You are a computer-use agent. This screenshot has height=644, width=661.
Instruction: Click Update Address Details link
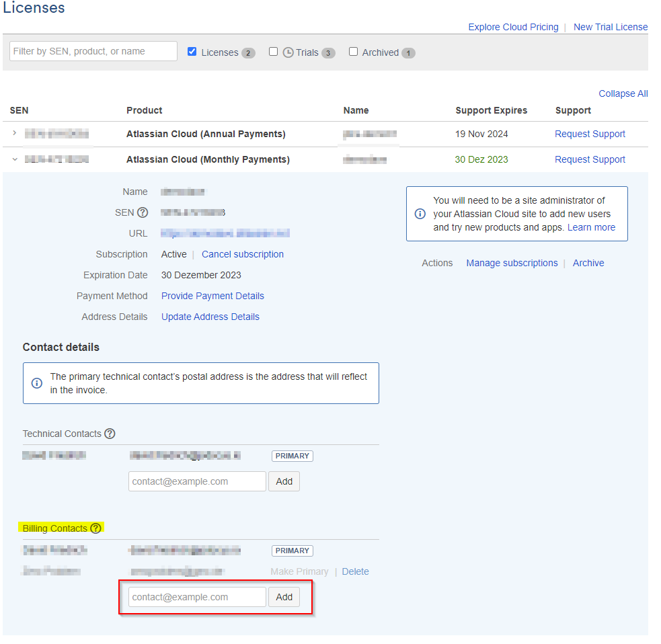coord(210,317)
